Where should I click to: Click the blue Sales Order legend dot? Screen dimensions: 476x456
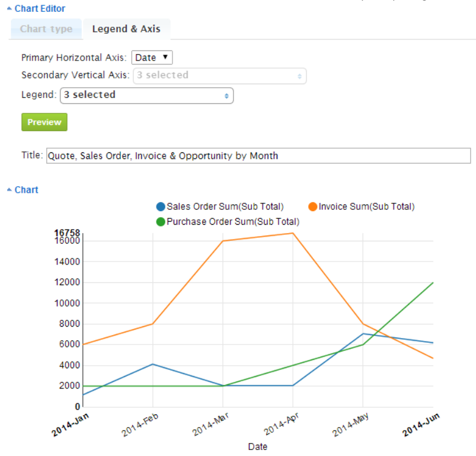[x=160, y=207]
